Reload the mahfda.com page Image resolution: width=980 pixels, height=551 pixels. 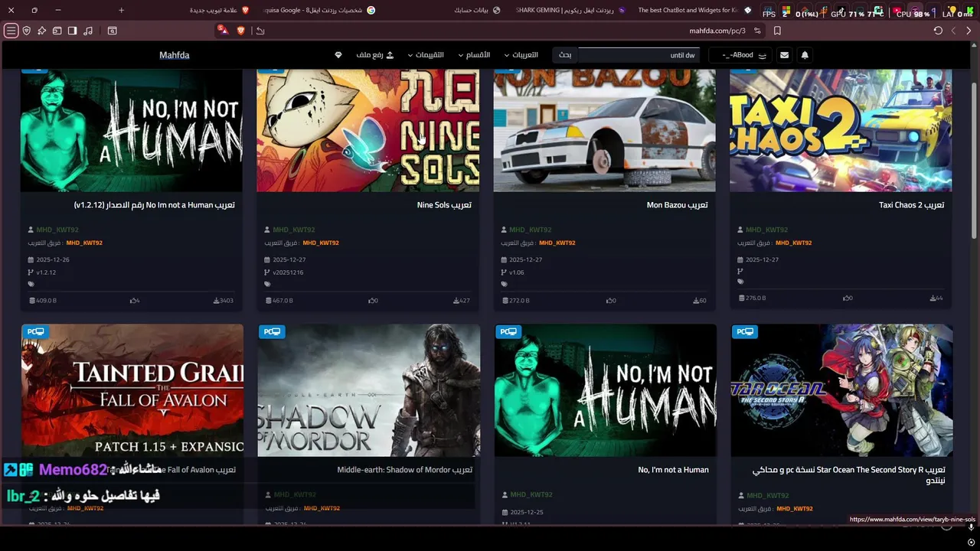938,31
